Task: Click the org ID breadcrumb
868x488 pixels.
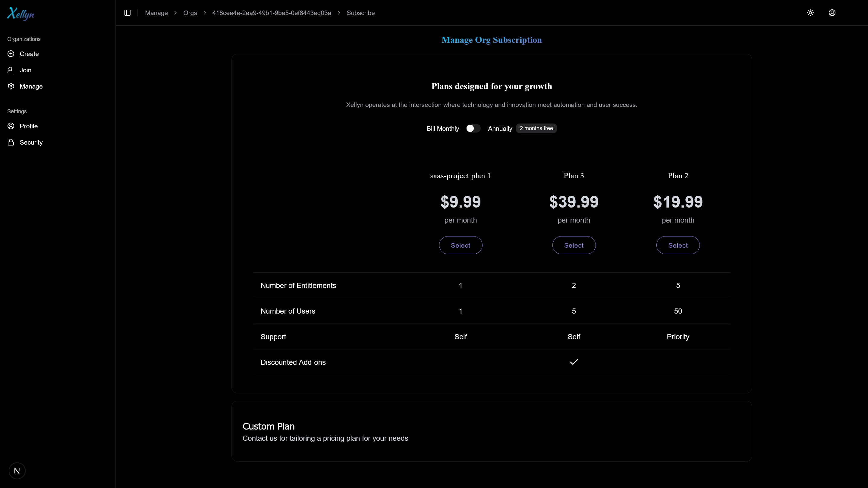Action: pos(272,13)
